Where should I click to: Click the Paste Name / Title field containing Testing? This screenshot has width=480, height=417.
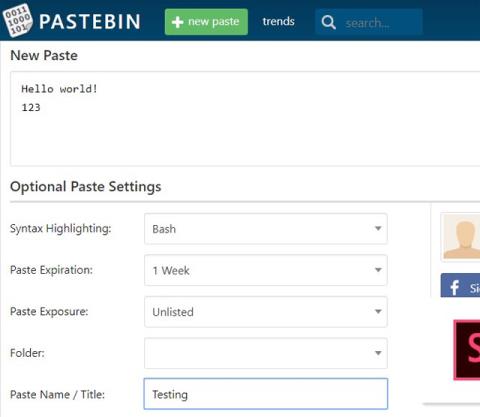click(266, 394)
